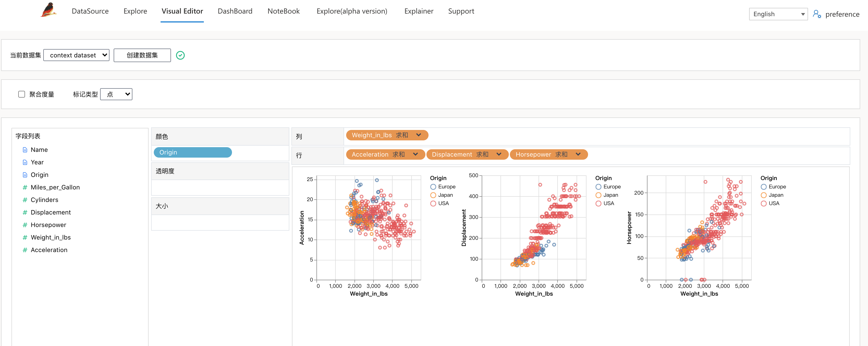The width and height of the screenshot is (868, 346).
Task: Click the document icon beside Name field
Action: pos(25,150)
